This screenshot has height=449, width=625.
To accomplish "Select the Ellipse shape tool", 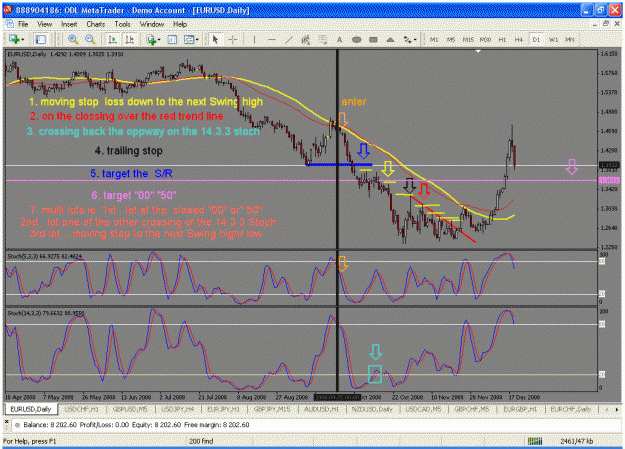I will (x=357, y=39).
